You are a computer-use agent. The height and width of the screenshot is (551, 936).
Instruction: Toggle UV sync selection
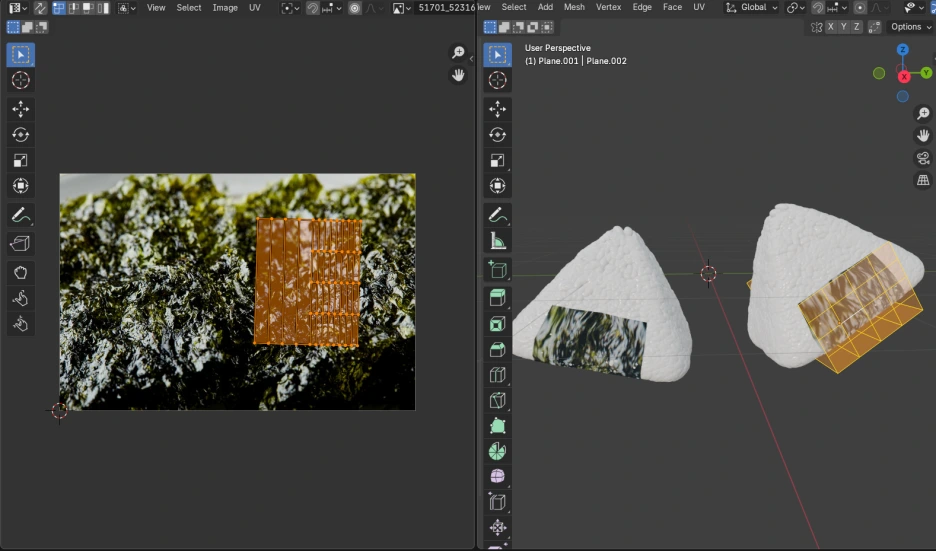pos(41,8)
